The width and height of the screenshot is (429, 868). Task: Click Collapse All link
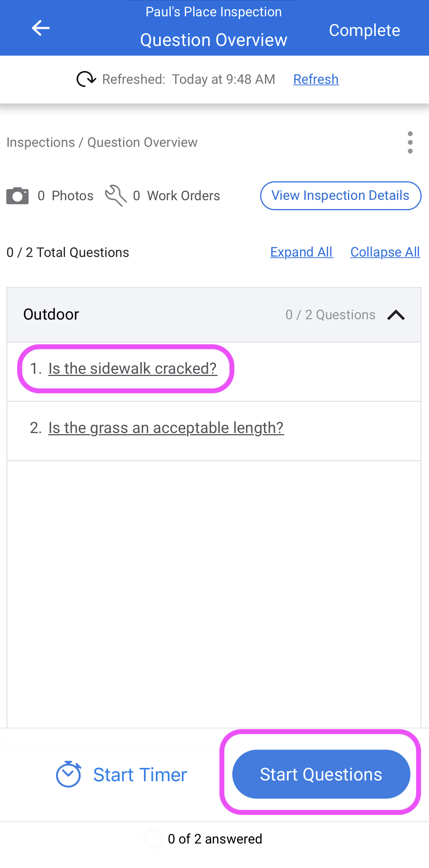click(x=385, y=252)
